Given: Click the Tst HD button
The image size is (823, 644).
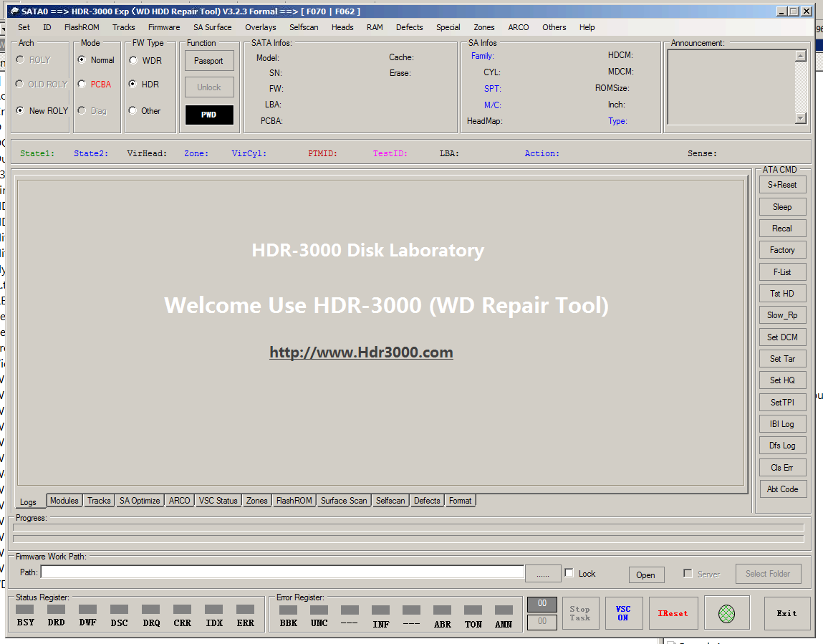Looking at the screenshot, I should tap(782, 294).
